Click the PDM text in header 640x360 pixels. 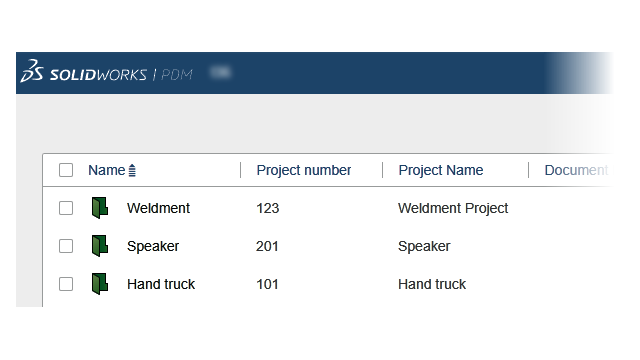tap(176, 75)
